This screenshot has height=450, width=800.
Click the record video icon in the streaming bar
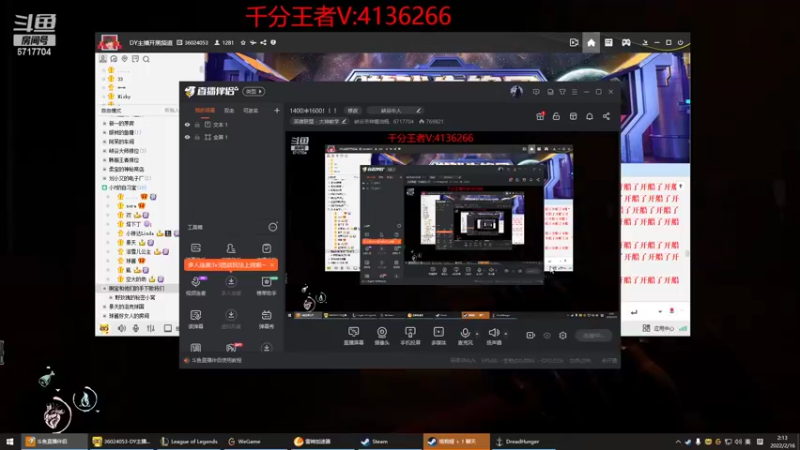[531, 335]
